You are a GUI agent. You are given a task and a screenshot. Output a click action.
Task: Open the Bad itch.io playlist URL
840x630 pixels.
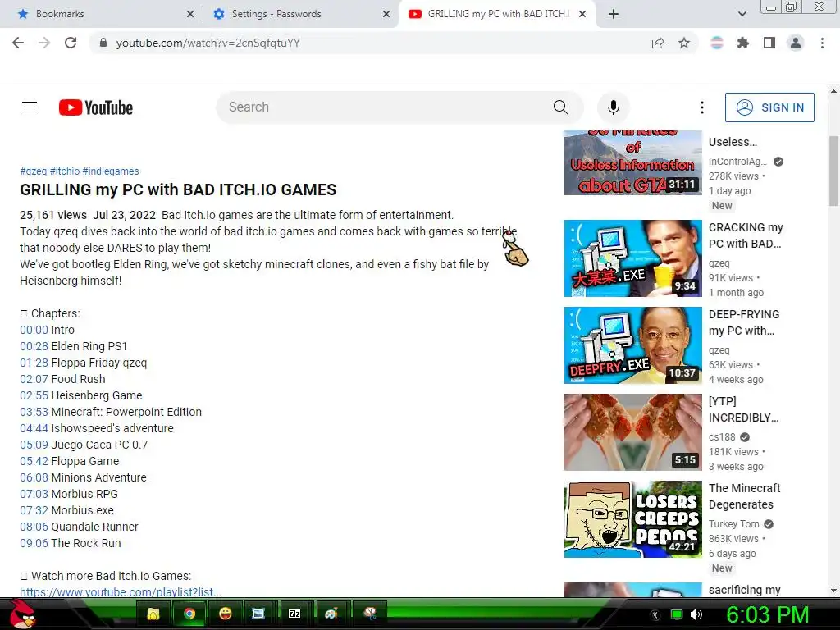(121, 592)
